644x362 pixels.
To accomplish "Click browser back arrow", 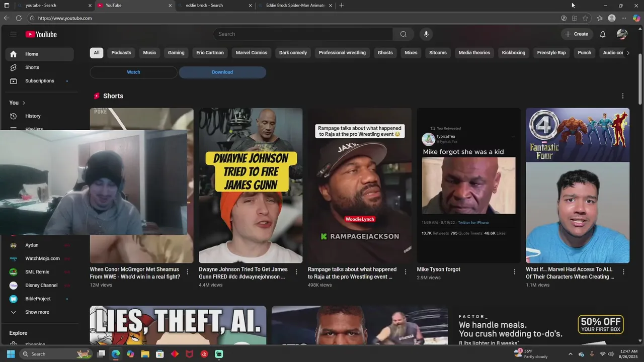I will tap(7, 18).
